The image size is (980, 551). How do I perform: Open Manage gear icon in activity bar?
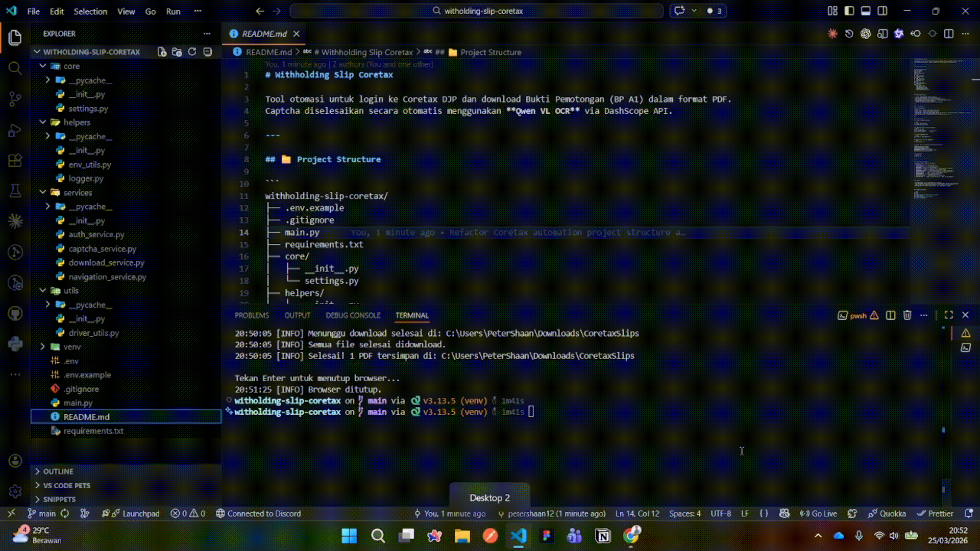pyautogui.click(x=15, y=491)
